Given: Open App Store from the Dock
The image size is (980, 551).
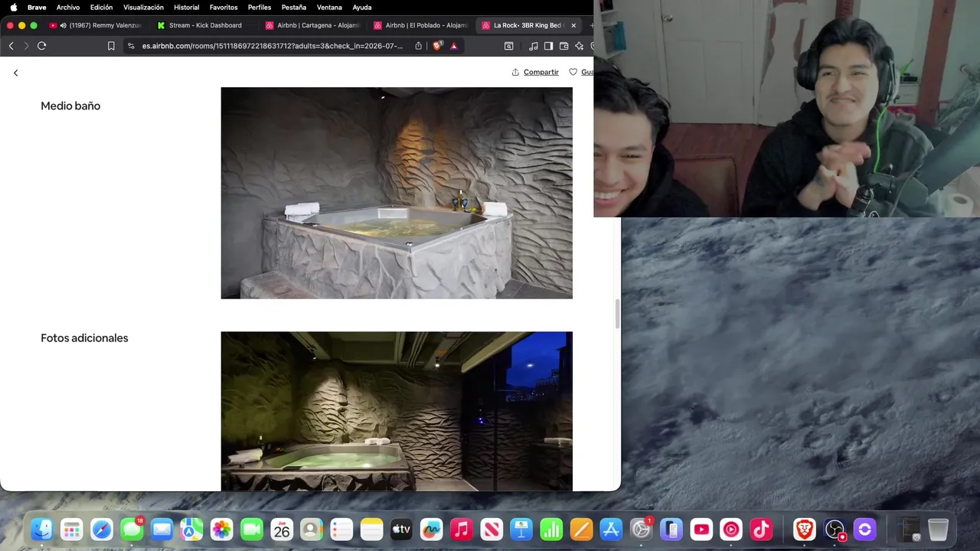Looking at the screenshot, I should [x=611, y=530].
